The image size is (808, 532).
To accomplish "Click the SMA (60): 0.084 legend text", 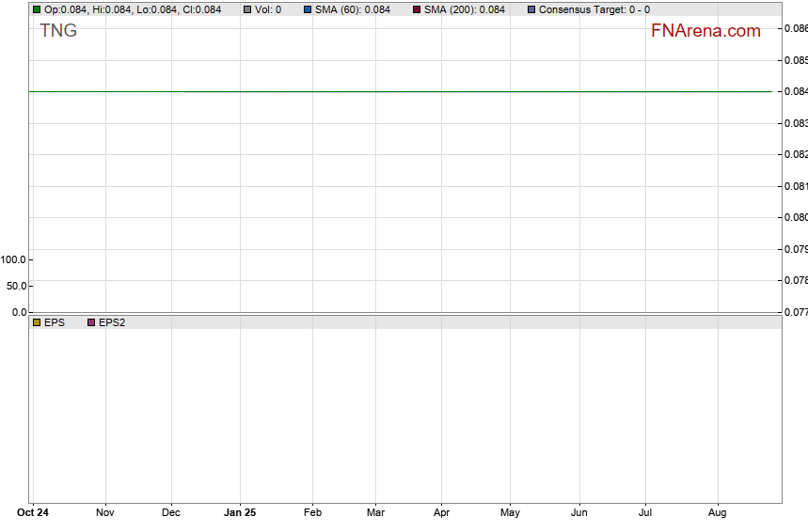I will click(353, 9).
